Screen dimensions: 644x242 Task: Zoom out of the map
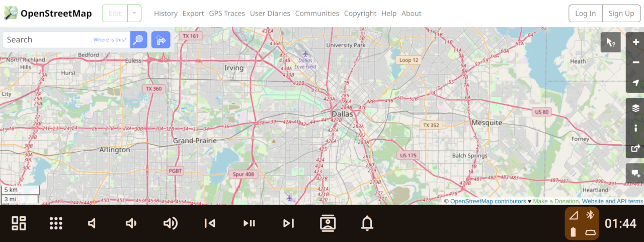635,63
